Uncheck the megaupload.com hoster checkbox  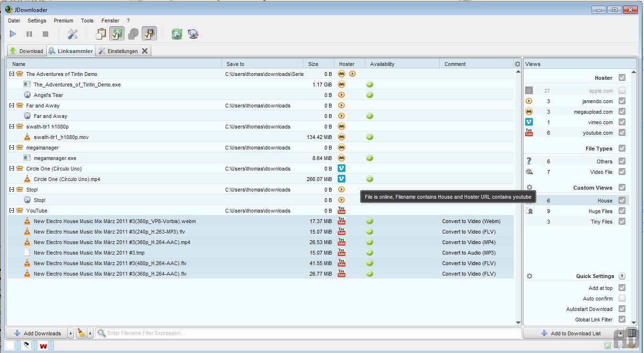622,111
